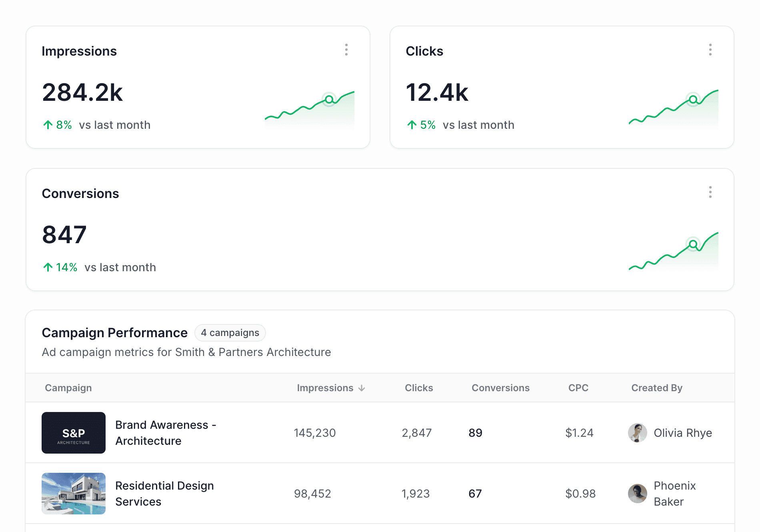The height and width of the screenshot is (532, 760).
Task: Open the Campaign column sort options
Action: (x=68, y=388)
